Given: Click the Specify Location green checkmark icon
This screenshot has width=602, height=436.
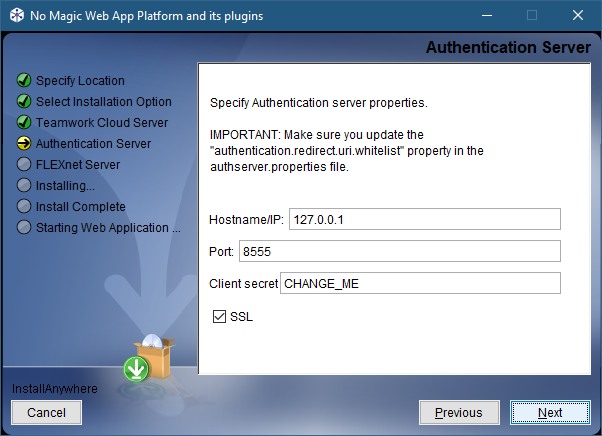Looking at the screenshot, I should tap(24, 80).
